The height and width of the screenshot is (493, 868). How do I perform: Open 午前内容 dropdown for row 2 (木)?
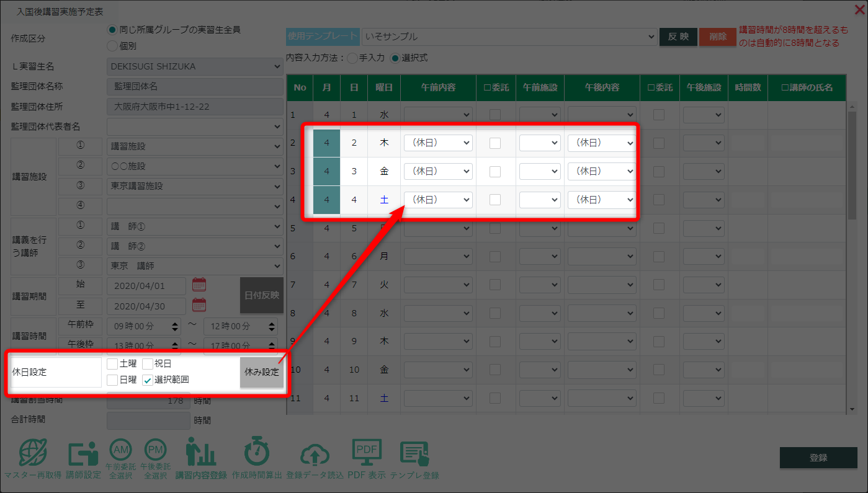pyautogui.click(x=438, y=143)
